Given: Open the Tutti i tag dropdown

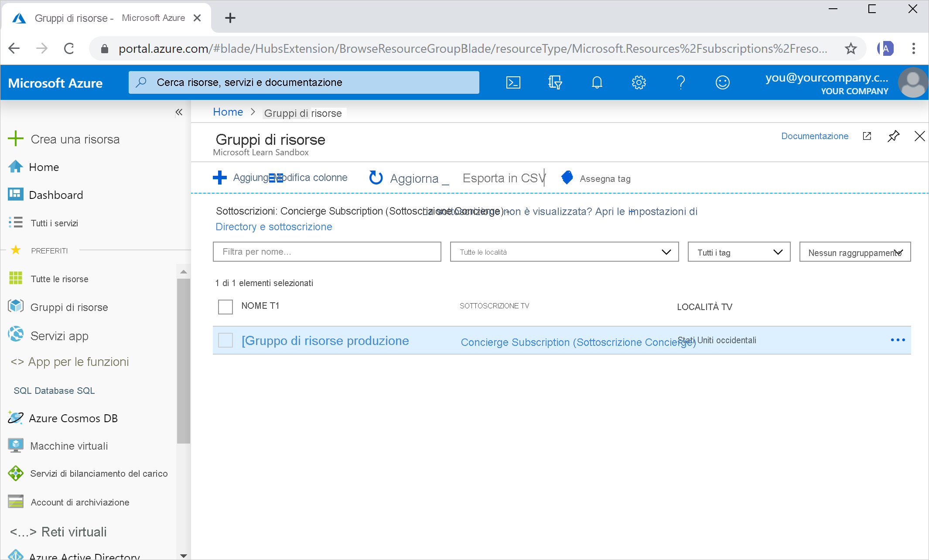Looking at the screenshot, I should click(x=739, y=252).
